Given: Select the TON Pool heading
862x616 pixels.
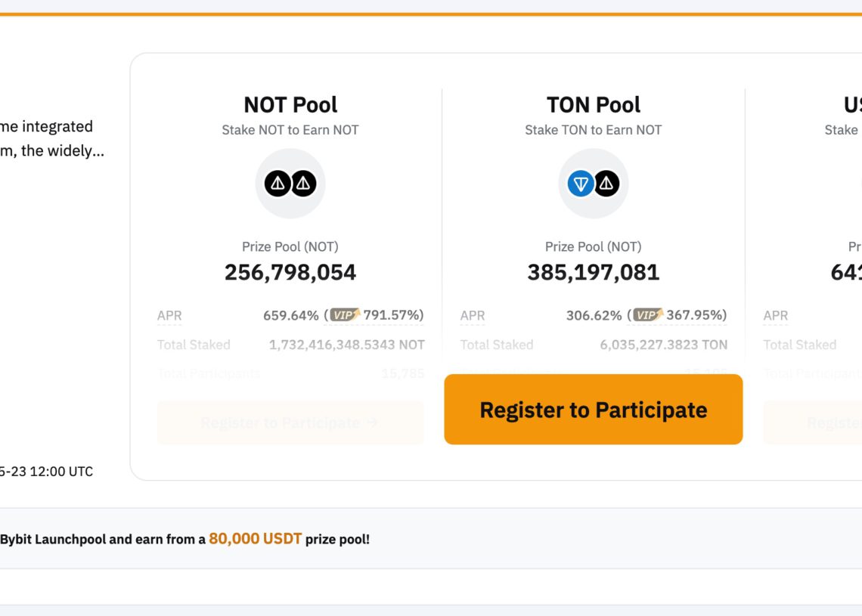Looking at the screenshot, I should pyautogui.click(x=594, y=105).
